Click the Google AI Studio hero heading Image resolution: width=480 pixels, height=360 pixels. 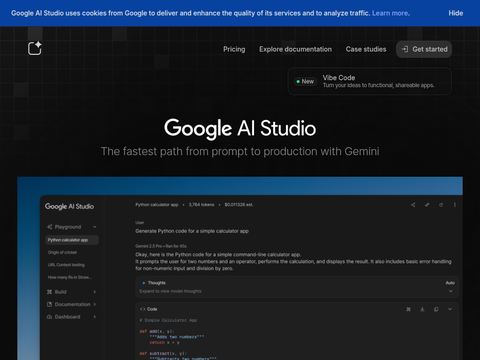[x=240, y=128]
